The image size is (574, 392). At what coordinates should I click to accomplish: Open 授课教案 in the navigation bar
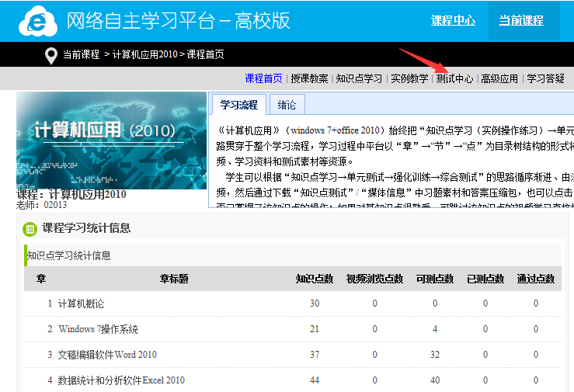[309, 78]
